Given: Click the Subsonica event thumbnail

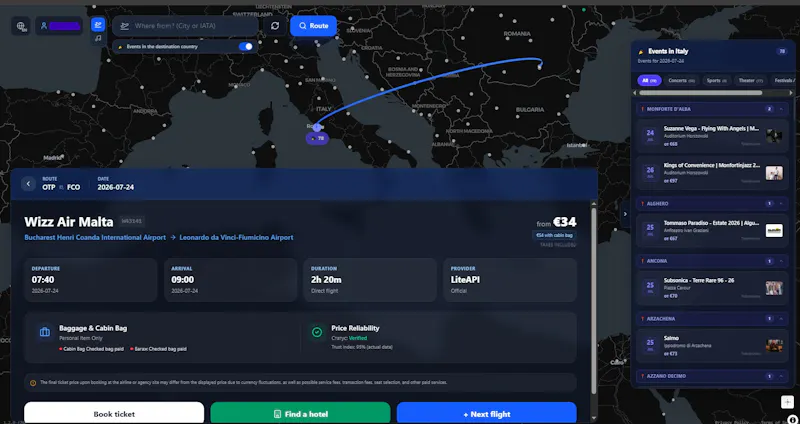Looking at the screenshot, I should click(x=774, y=288).
